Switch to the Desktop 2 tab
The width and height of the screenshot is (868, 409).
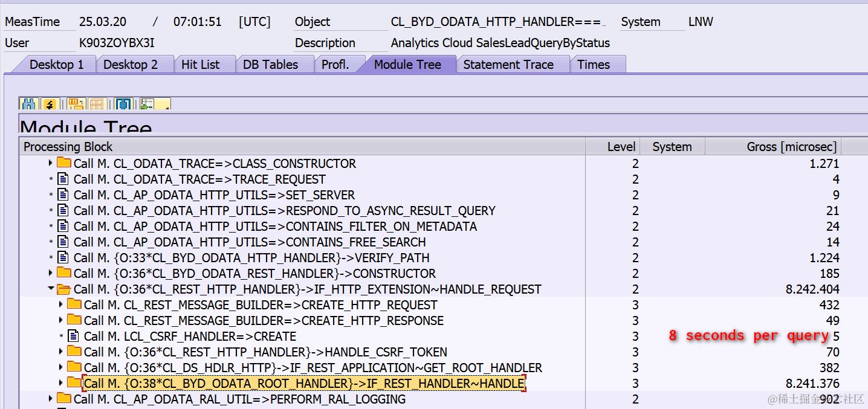(x=131, y=65)
